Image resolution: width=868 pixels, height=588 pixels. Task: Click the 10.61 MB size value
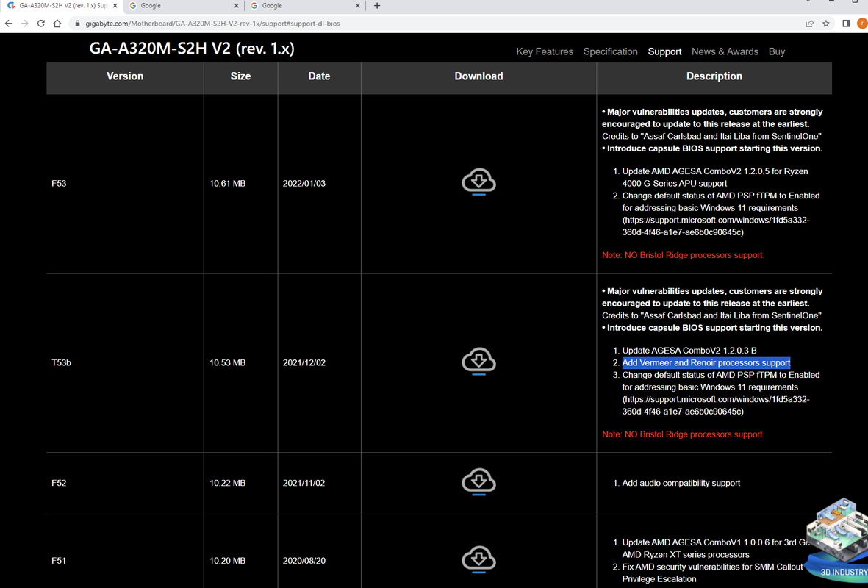228,183
